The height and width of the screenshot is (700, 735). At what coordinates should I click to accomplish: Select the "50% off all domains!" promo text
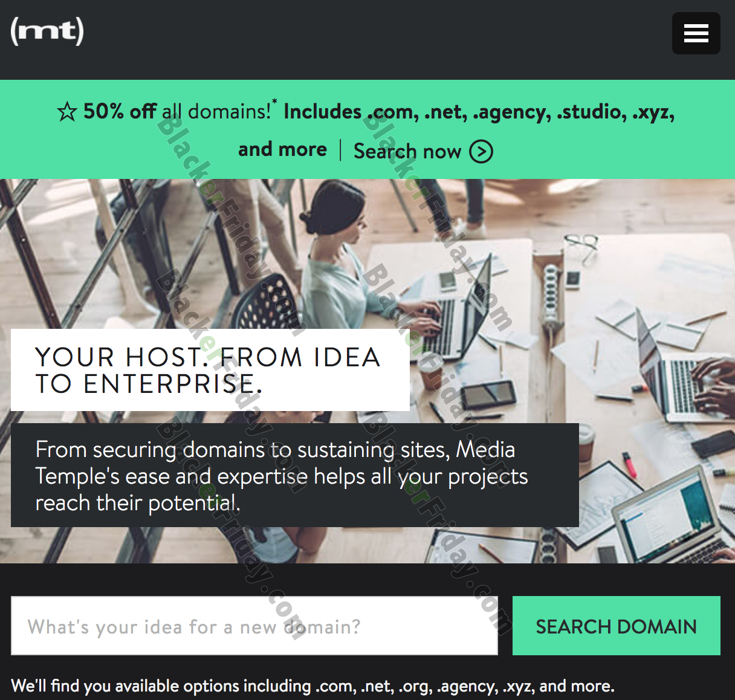(x=177, y=111)
